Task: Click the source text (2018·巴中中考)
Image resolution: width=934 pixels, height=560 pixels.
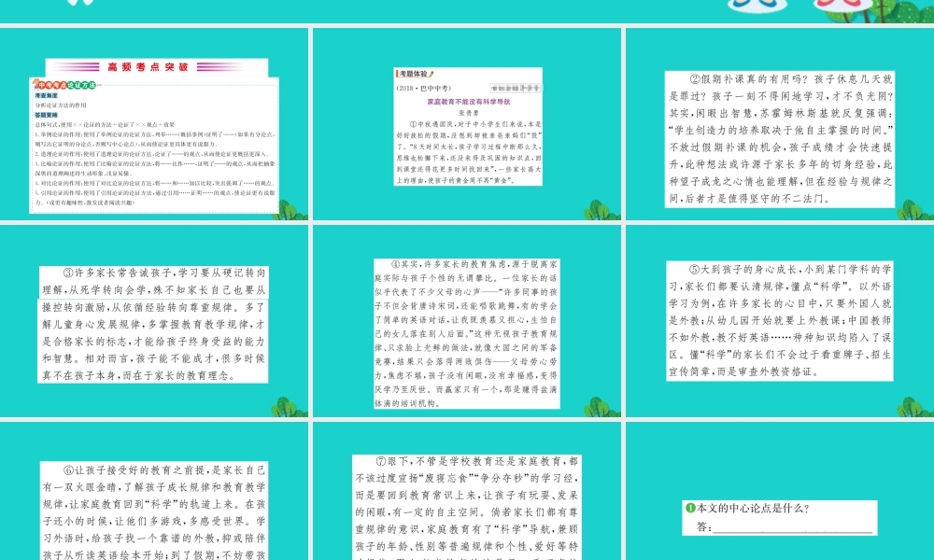Action: 423,88
